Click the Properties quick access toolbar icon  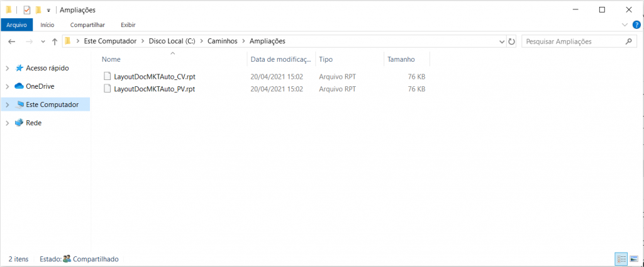point(26,10)
